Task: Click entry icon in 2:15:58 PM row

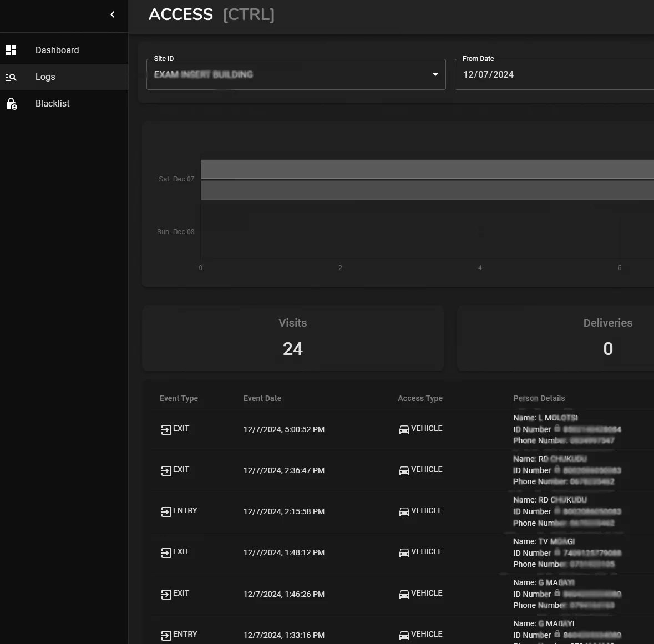Action: [x=166, y=512]
